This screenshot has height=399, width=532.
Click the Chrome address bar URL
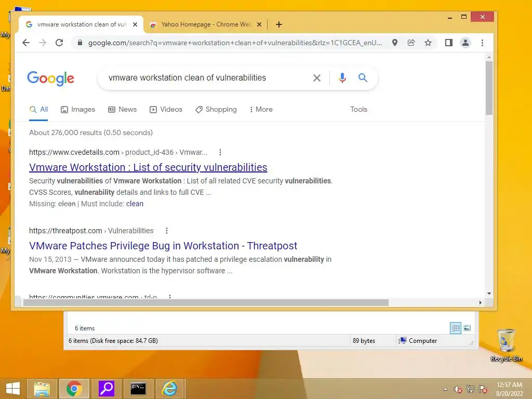coord(235,43)
